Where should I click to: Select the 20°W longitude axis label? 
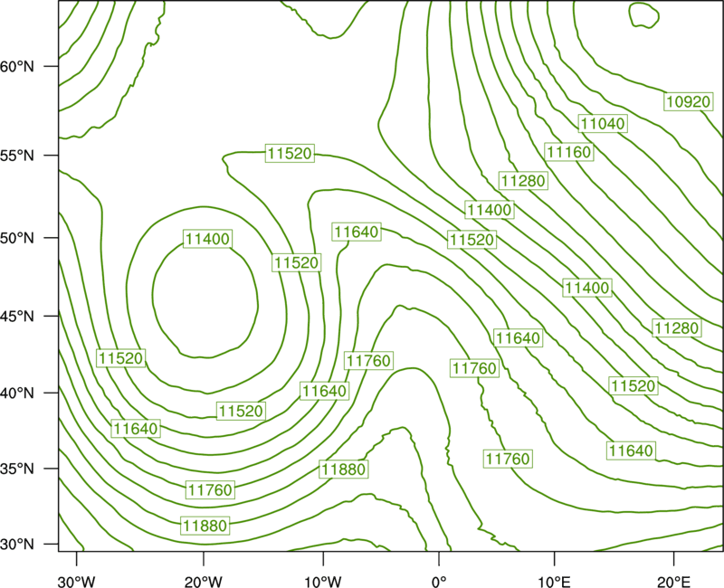(203, 582)
